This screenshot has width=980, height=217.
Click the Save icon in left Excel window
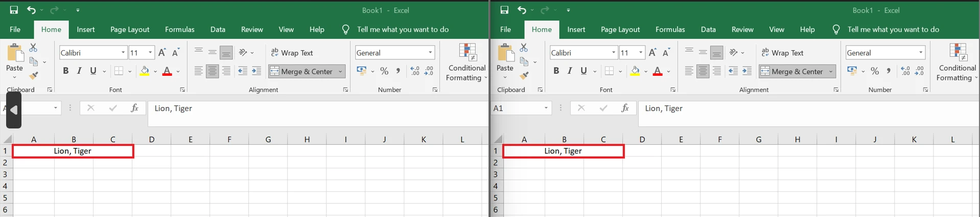[14, 10]
